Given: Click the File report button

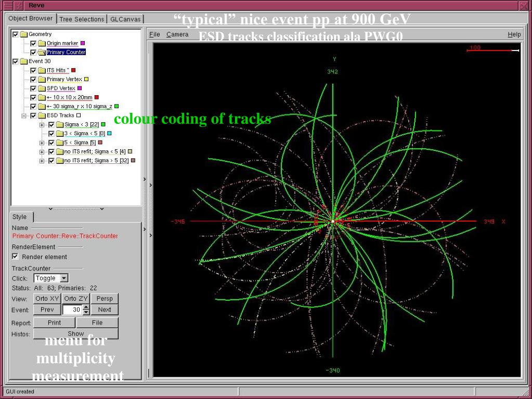Looking at the screenshot, I should [97, 323].
